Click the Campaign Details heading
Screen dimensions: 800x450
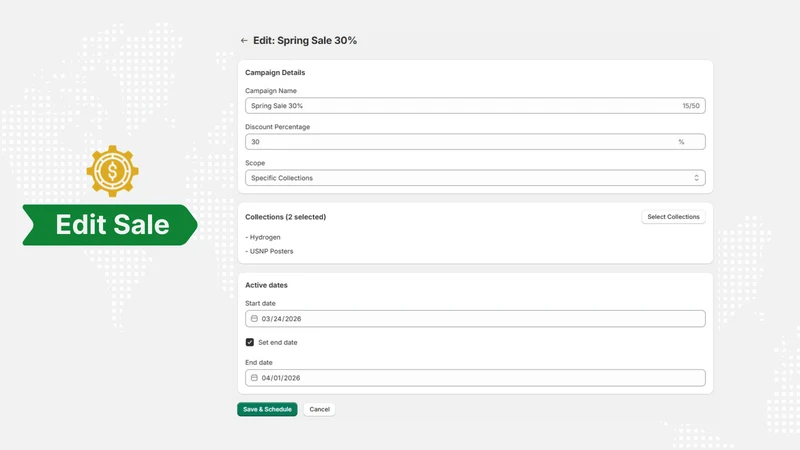(x=275, y=72)
